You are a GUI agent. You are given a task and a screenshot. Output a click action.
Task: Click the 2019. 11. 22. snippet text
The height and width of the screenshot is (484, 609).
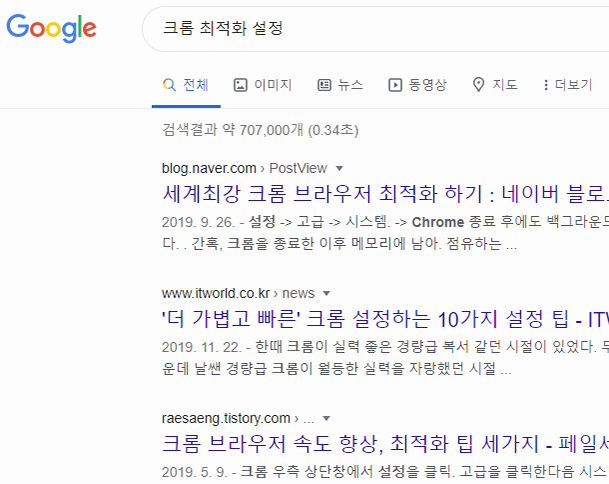coord(385,358)
